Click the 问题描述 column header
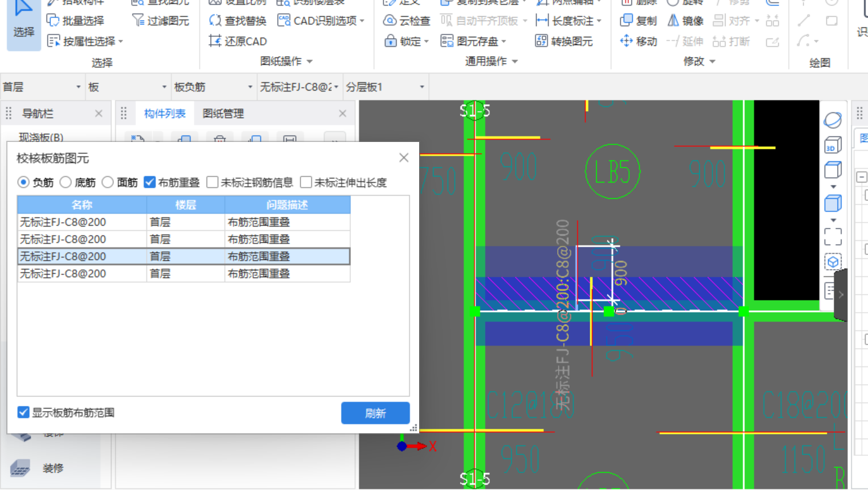Screen dimensions: 868x490 [x=287, y=204]
